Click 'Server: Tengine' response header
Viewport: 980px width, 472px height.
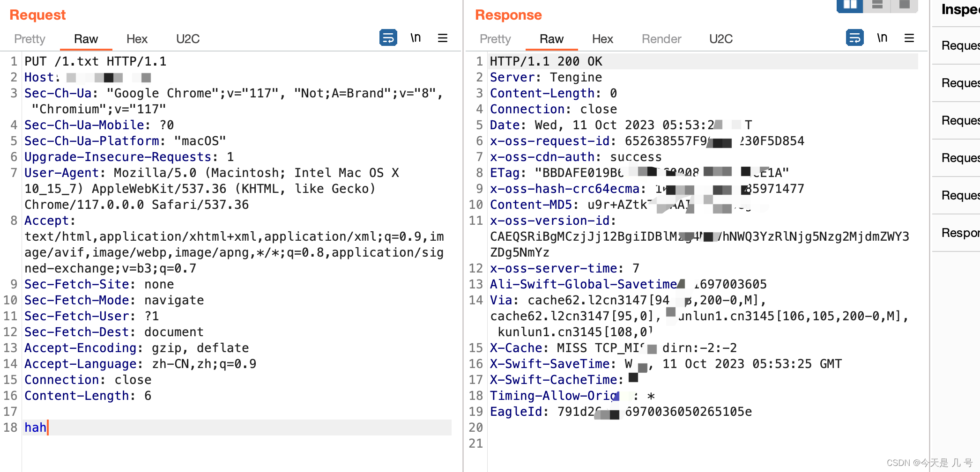click(546, 77)
